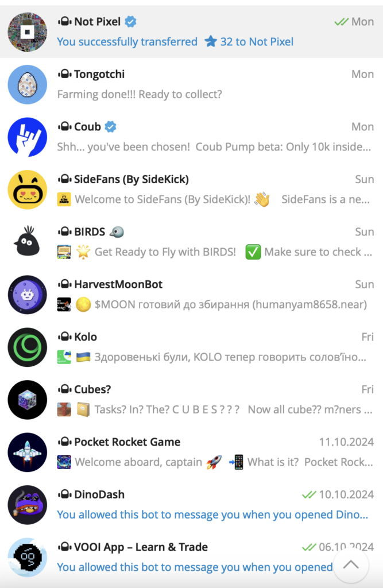The image size is (383, 588).
Task: Click the SideFans yellow robot avatar
Action: pyautogui.click(x=28, y=189)
